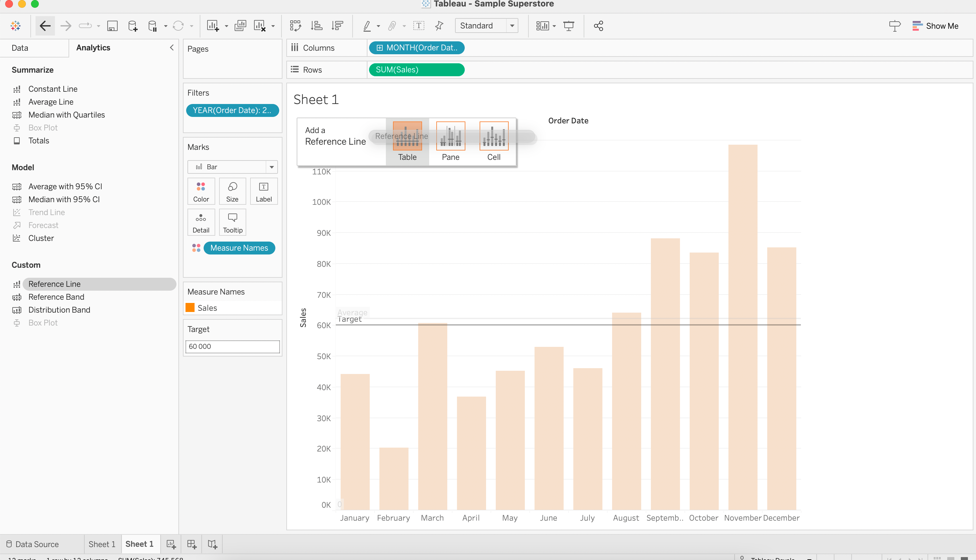The image size is (976, 560).
Task: Click the Share workbook icon
Action: tap(599, 26)
